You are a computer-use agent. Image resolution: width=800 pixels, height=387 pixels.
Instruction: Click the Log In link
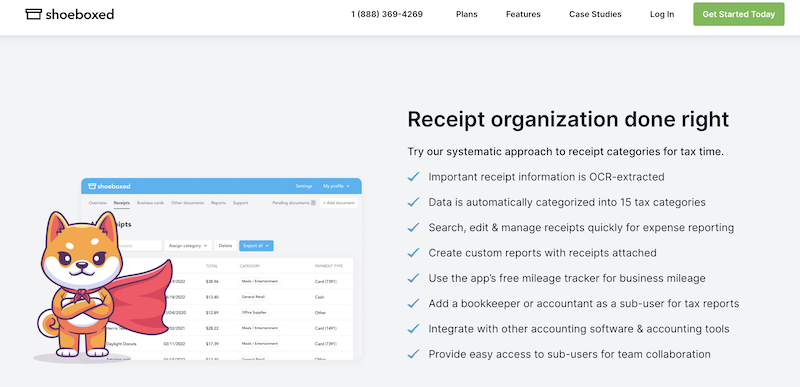(x=662, y=14)
